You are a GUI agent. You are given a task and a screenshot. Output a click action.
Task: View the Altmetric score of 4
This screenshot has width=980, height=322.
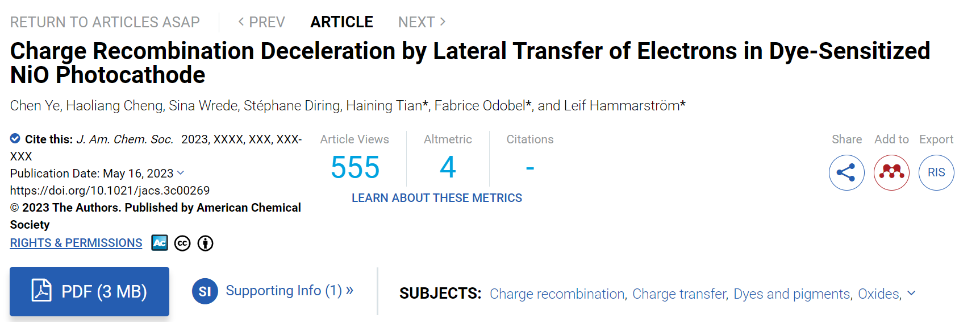[x=448, y=167]
